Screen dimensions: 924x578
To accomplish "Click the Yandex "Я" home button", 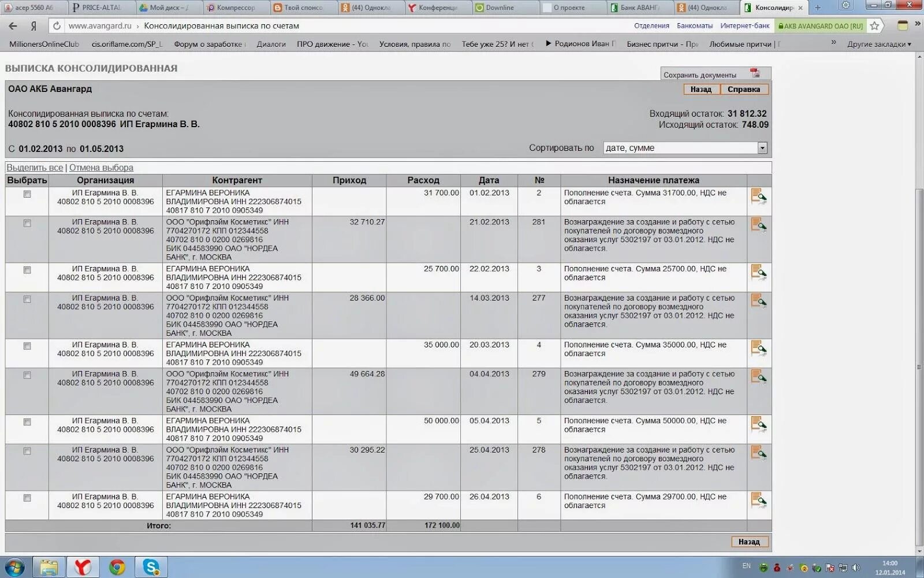I will pyautogui.click(x=34, y=26).
